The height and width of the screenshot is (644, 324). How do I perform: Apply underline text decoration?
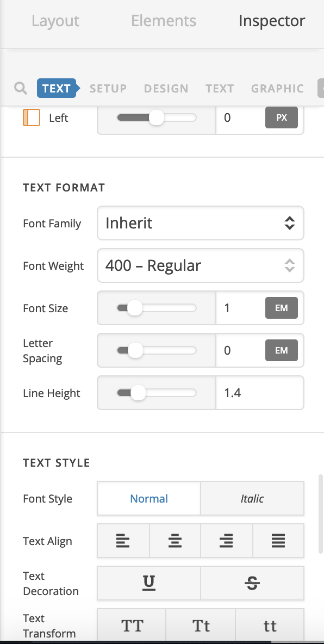(148, 583)
